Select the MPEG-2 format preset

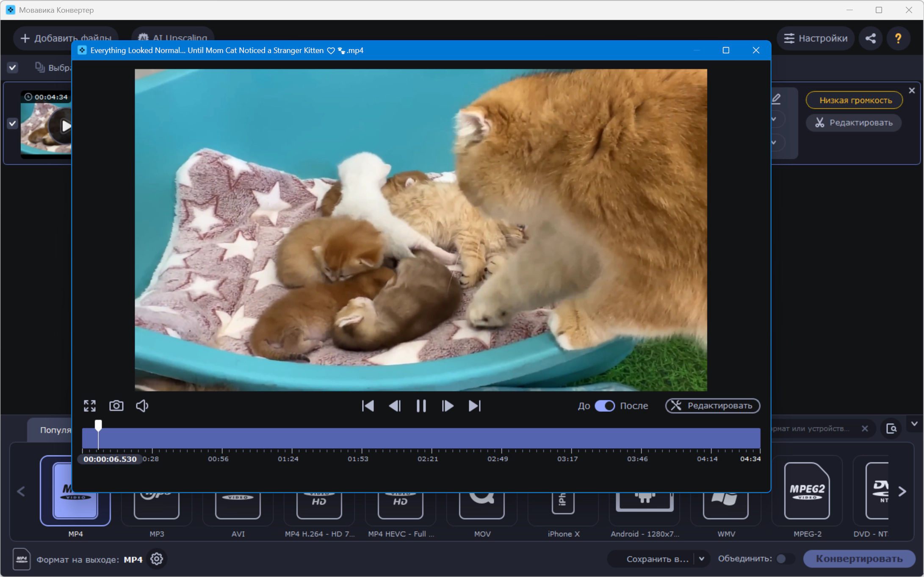[807, 498]
